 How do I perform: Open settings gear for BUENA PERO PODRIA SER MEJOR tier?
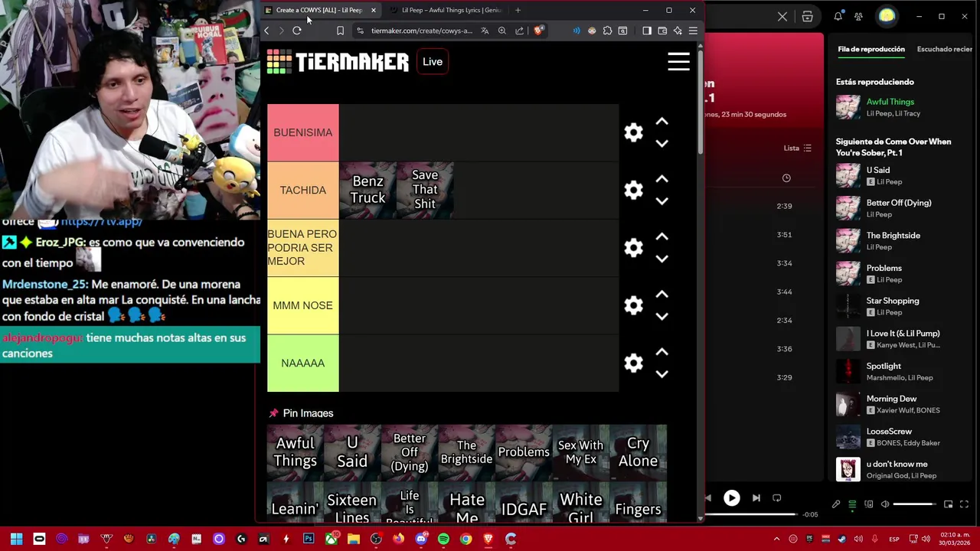(x=633, y=248)
